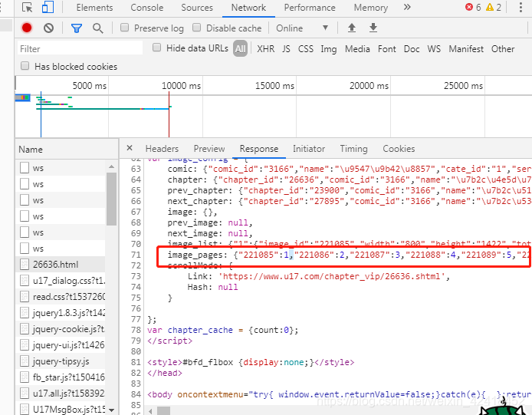This screenshot has width=532, height=415.
Task: Click the jquery-tipsy.js file icon
Action: tap(25, 361)
